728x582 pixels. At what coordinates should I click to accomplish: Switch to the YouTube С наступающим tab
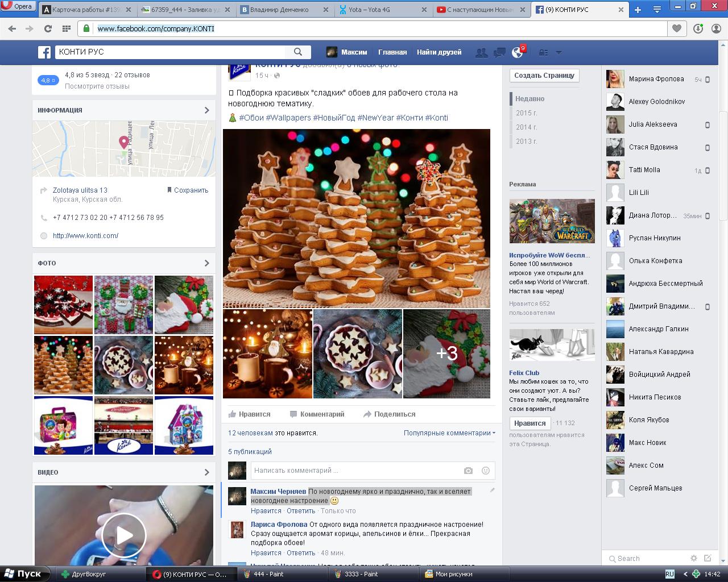[x=481, y=10]
